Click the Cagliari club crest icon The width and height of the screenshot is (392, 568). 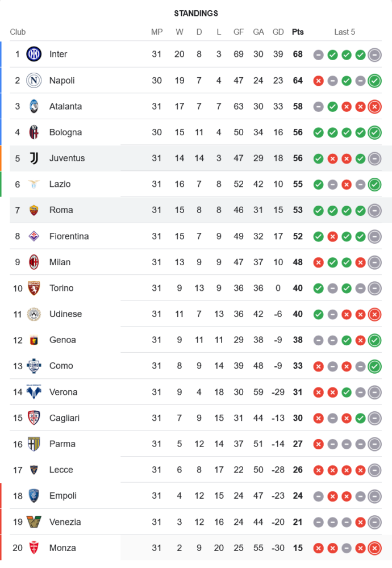point(34,418)
